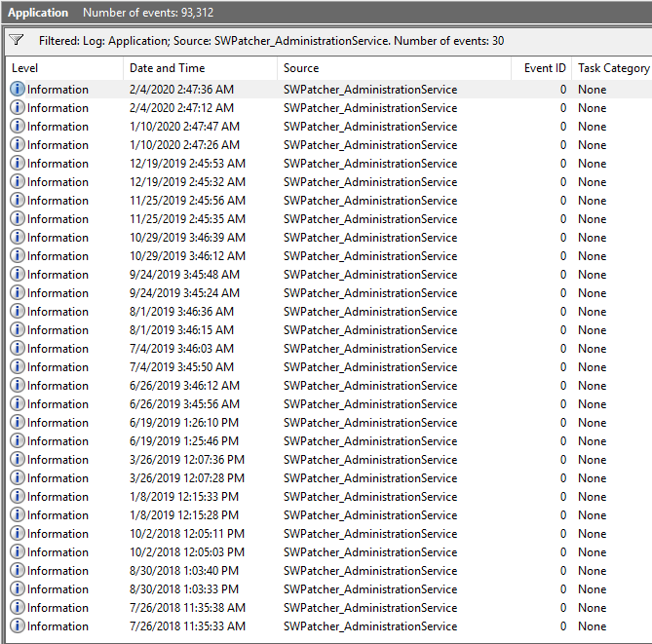
Task: Click None category in 11/25/2019 2:45:56 AM row
Action: point(593,201)
